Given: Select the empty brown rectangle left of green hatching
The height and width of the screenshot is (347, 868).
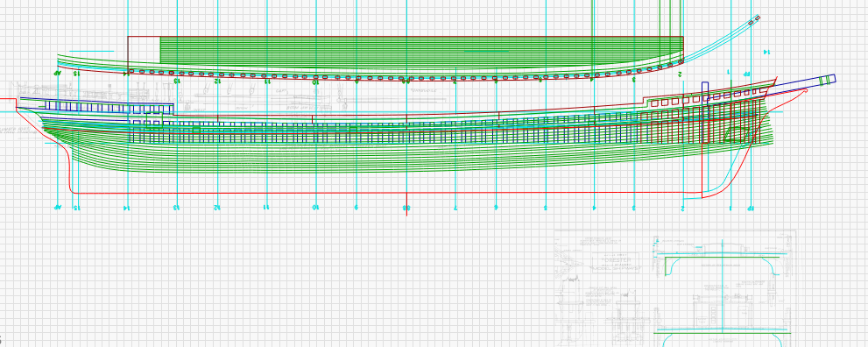Looking at the screenshot, I should [144, 53].
